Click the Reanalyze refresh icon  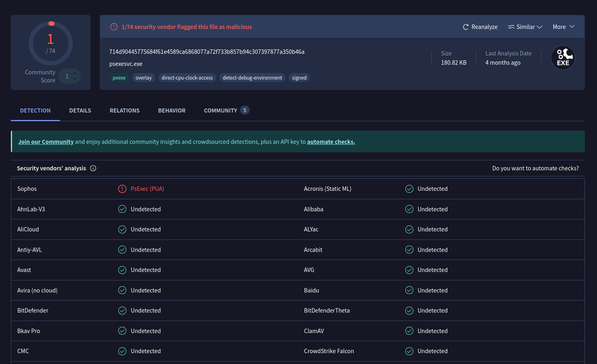(466, 27)
